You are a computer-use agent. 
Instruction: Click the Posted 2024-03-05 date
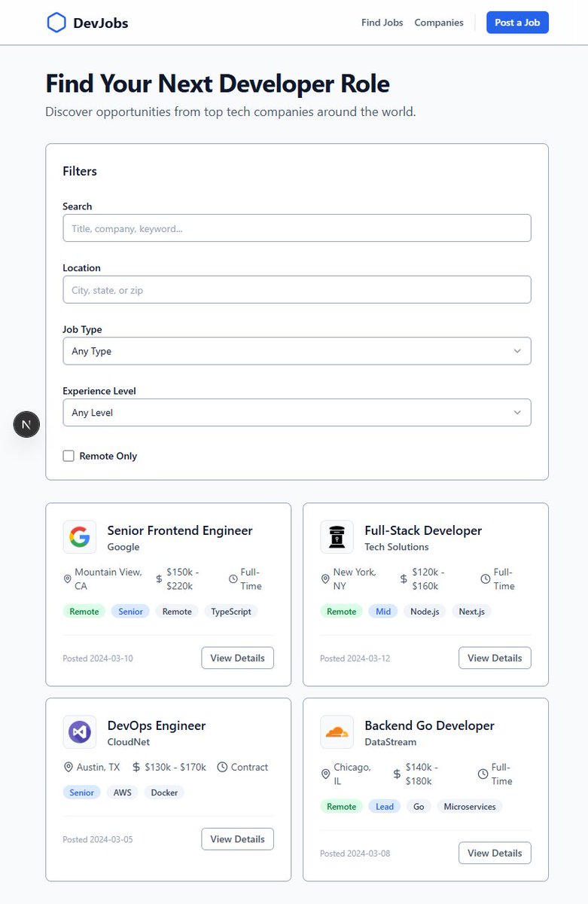(98, 839)
